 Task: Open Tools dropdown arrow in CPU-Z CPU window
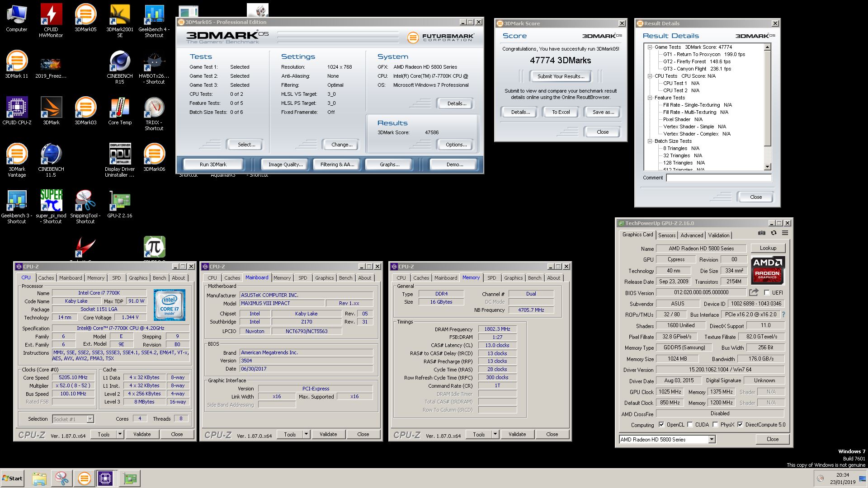click(x=120, y=434)
